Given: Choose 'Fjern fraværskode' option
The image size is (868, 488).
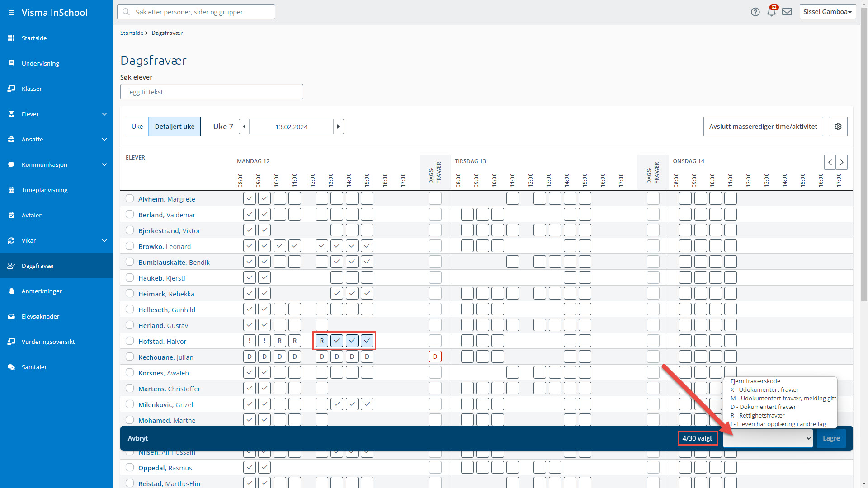Looking at the screenshot, I should click(x=755, y=381).
